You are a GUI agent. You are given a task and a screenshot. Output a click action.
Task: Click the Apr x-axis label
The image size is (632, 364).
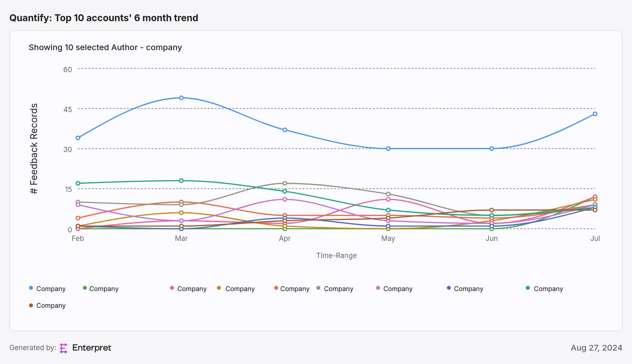[285, 238]
